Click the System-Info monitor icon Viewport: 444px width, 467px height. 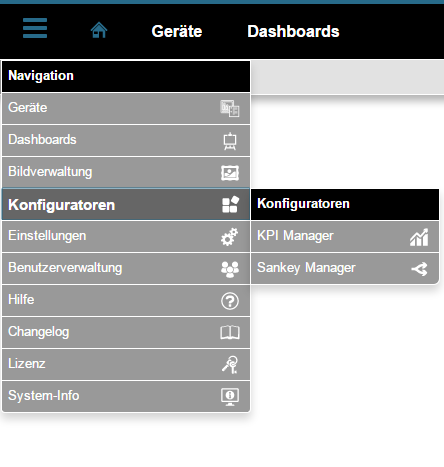(x=230, y=397)
